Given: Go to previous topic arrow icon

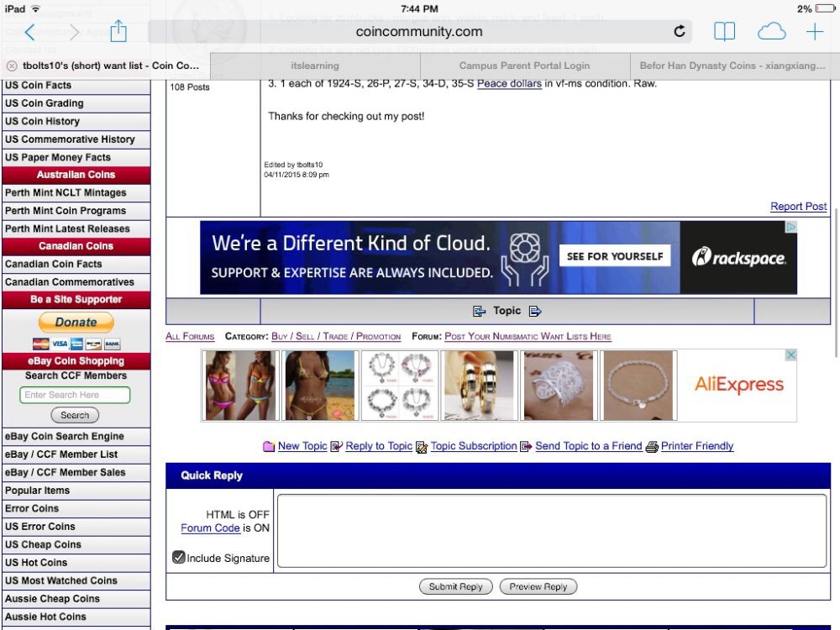Looking at the screenshot, I should click(x=479, y=312).
